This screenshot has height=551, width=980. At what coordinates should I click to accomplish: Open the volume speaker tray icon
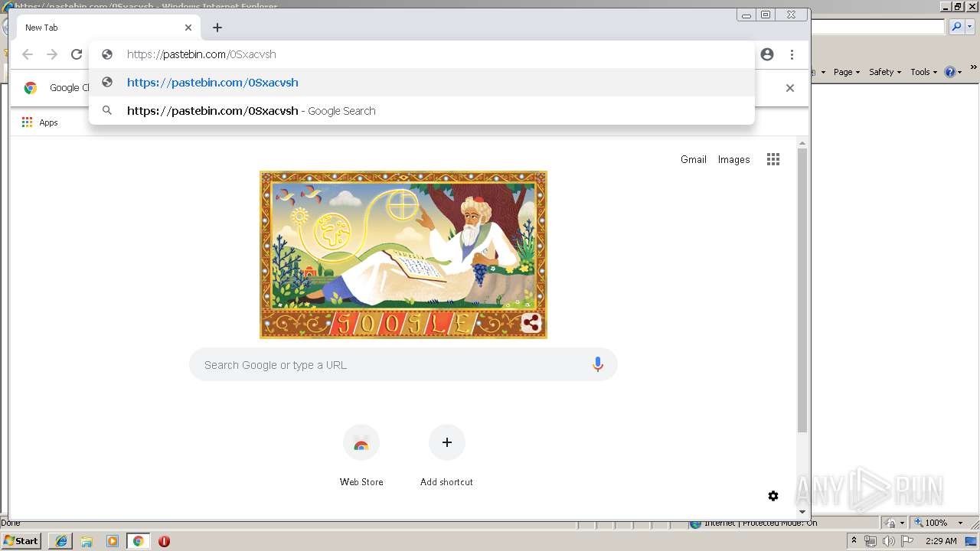pyautogui.click(x=888, y=541)
